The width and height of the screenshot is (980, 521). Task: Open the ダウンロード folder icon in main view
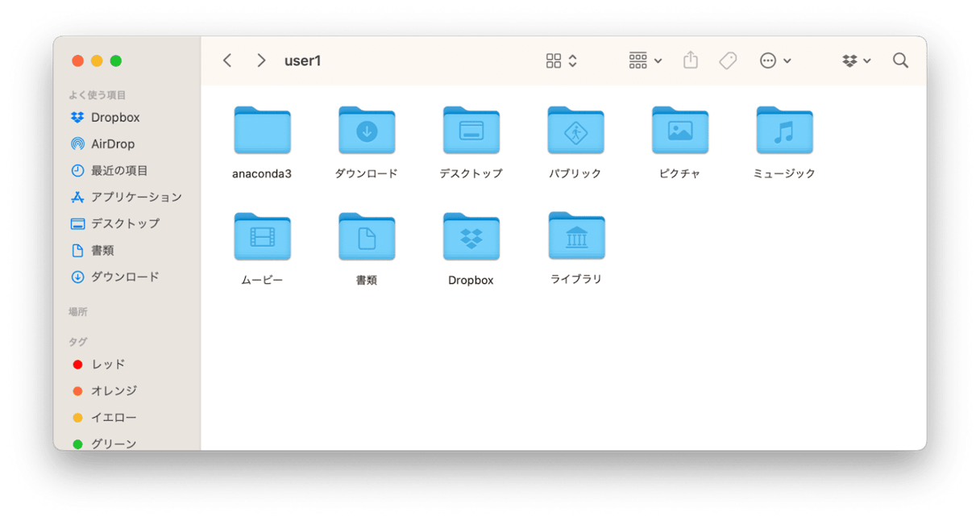coord(367,131)
